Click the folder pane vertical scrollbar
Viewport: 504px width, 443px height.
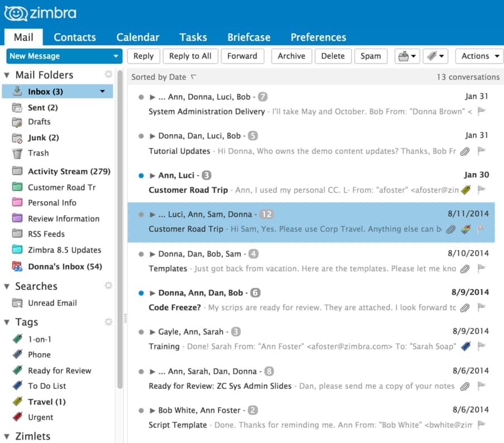click(120, 230)
